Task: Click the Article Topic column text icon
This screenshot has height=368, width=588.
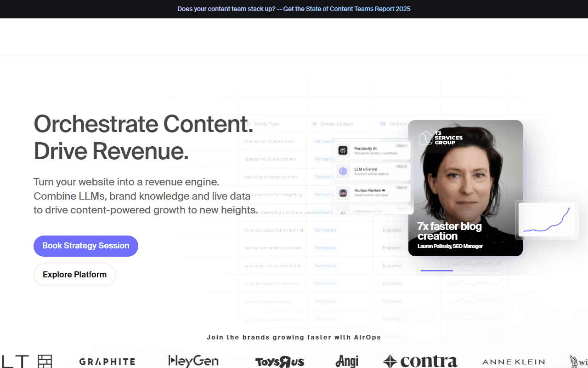Action: 249,124
